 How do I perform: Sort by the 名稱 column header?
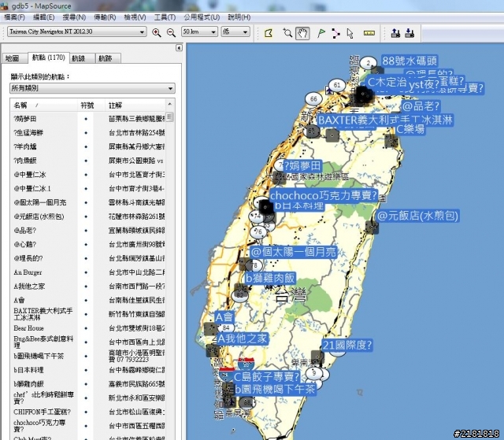coord(44,105)
